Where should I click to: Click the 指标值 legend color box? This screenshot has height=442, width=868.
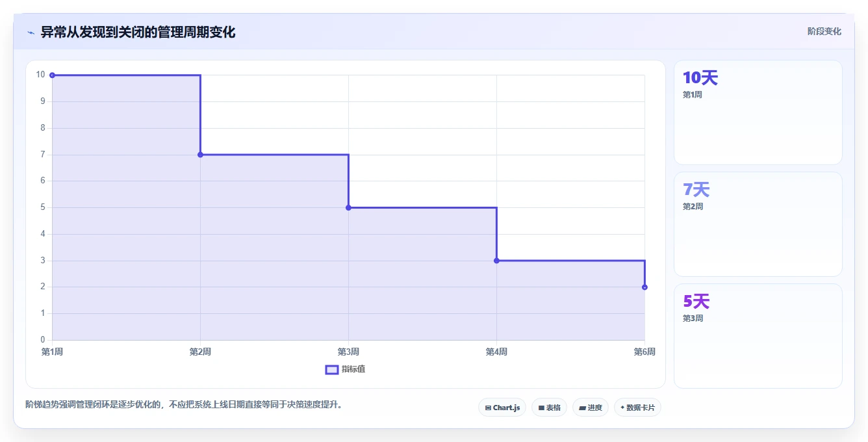tap(331, 369)
